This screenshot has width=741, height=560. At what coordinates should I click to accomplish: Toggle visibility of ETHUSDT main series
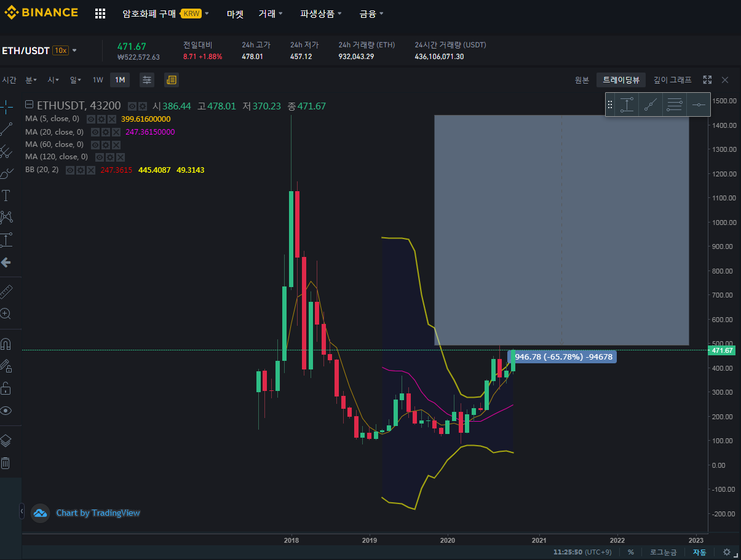[132, 106]
